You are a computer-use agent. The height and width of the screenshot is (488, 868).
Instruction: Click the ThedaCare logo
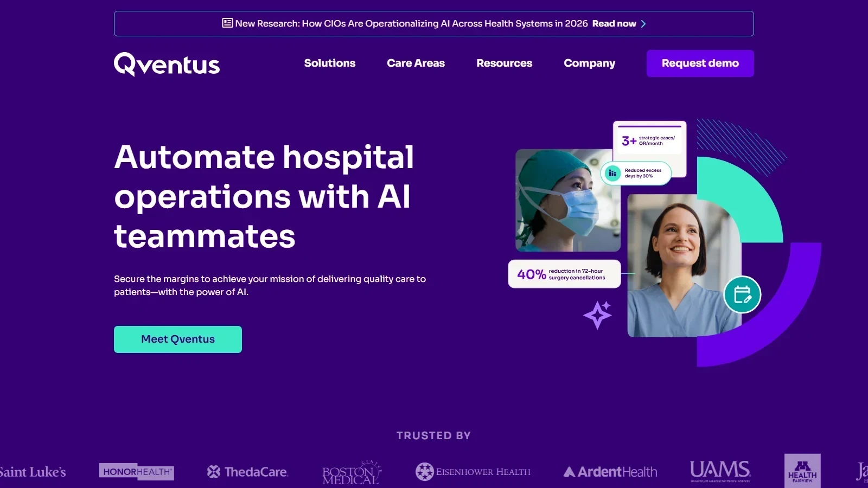pyautogui.click(x=247, y=472)
